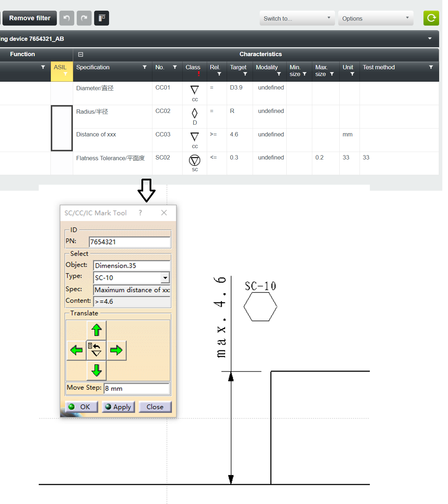
Task: Collapse the device 7654321_AB header arrow
Action: [430, 39]
